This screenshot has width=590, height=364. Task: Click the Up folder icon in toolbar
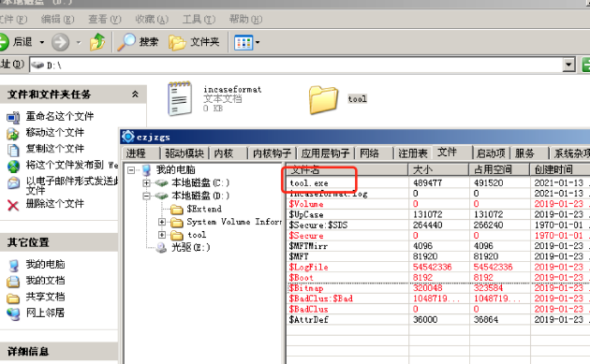coord(97,42)
